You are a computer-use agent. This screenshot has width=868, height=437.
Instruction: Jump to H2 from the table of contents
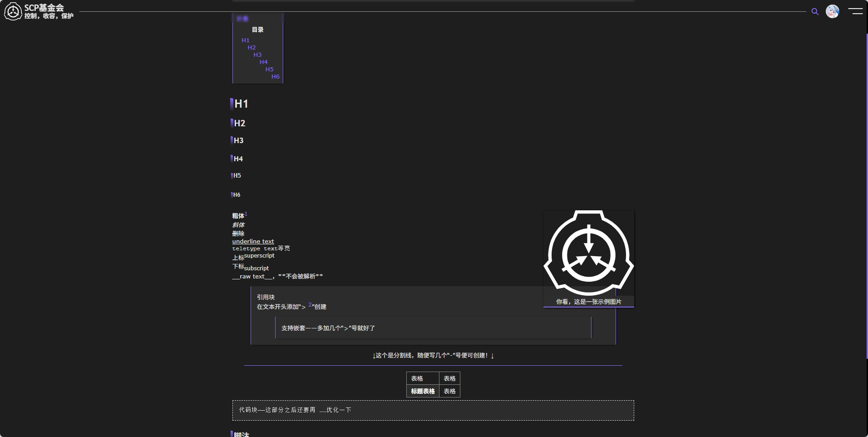[x=251, y=47]
